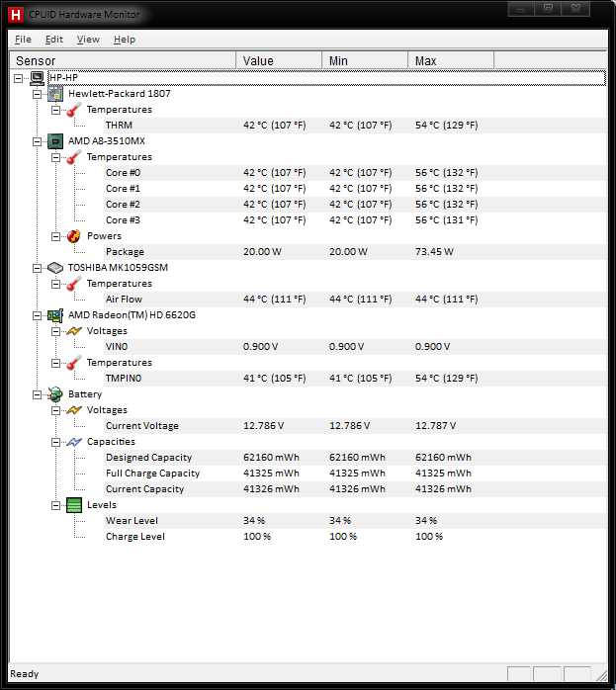Select the Full Charge Capacity row
The image size is (616, 690).
[x=355, y=474]
